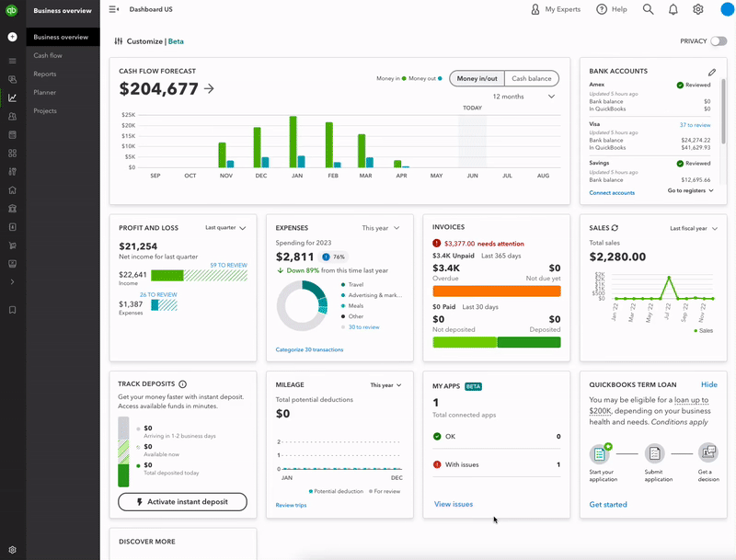The height and width of the screenshot is (560, 736).
Task: Click 59 TO REVIEW income link
Action: (x=228, y=265)
